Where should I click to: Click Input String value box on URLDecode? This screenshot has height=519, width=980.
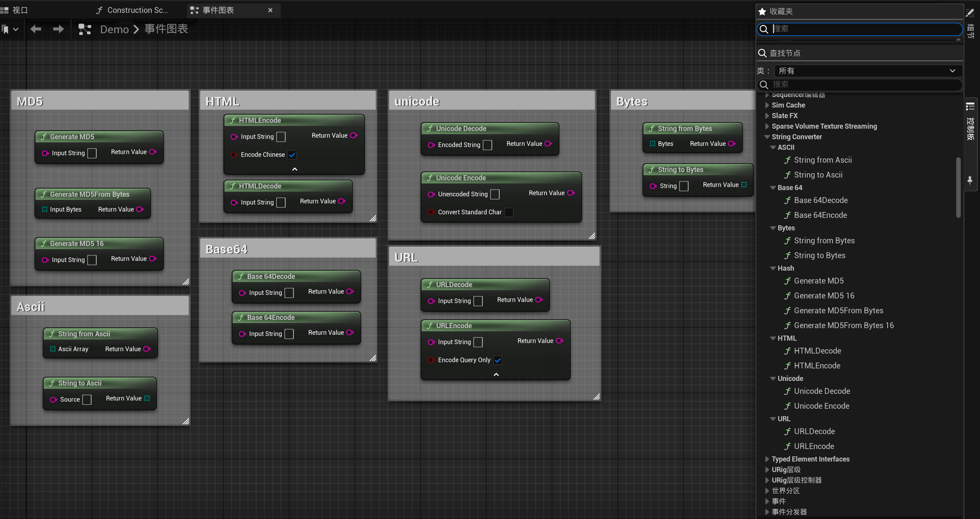pyautogui.click(x=478, y=301)
